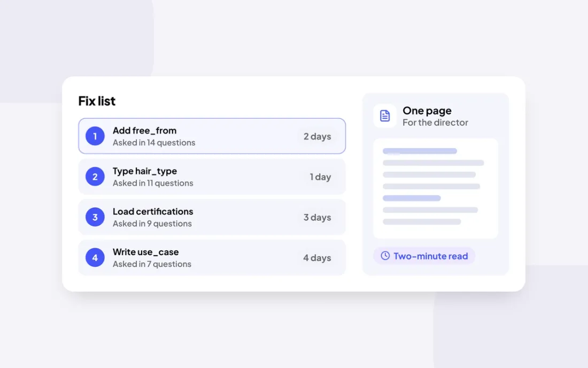Click the Two-minute read pill
This screenshot has width=588, height=368.
(x=424, y=256)
